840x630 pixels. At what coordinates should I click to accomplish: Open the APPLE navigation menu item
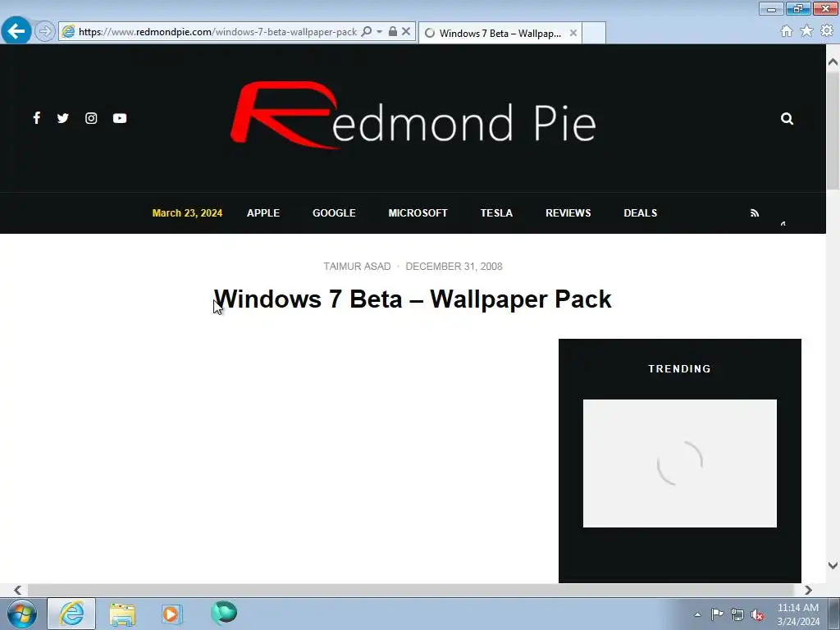pos(263,213)
